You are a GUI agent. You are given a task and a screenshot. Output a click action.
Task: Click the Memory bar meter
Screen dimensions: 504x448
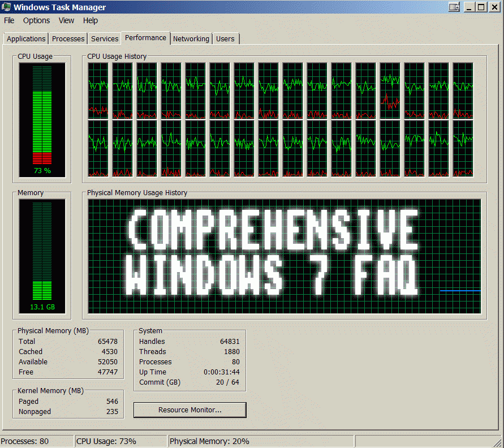click(42, 256)
